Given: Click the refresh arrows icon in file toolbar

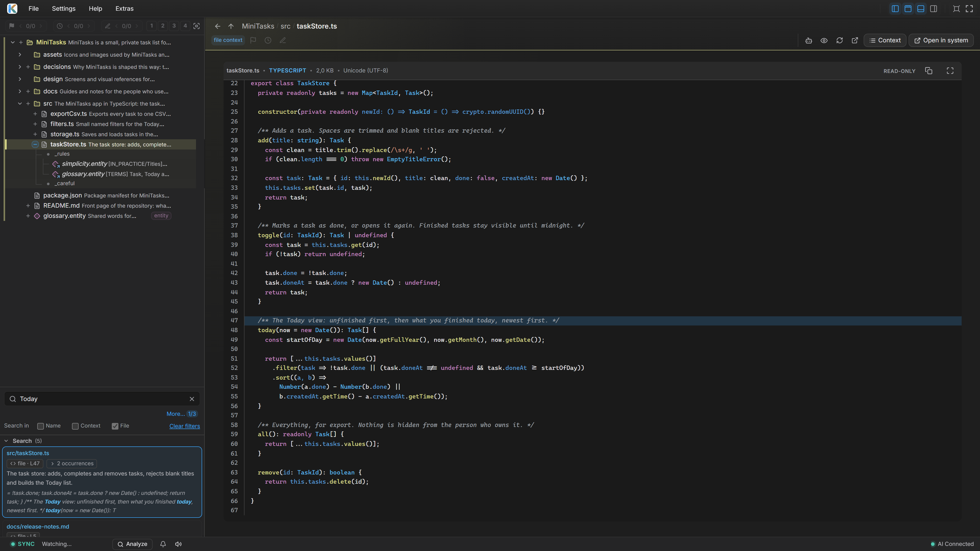Looking at the screenshot, I should (x=839, y=40).
